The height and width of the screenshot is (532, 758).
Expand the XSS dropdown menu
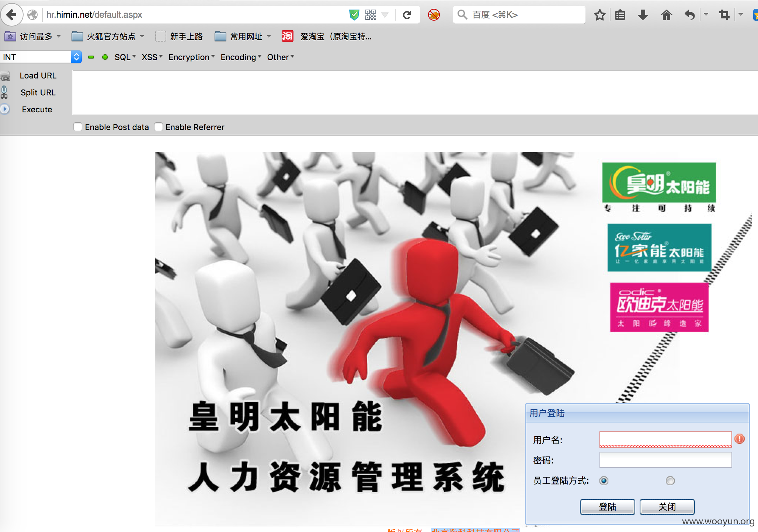click(152, 57)
